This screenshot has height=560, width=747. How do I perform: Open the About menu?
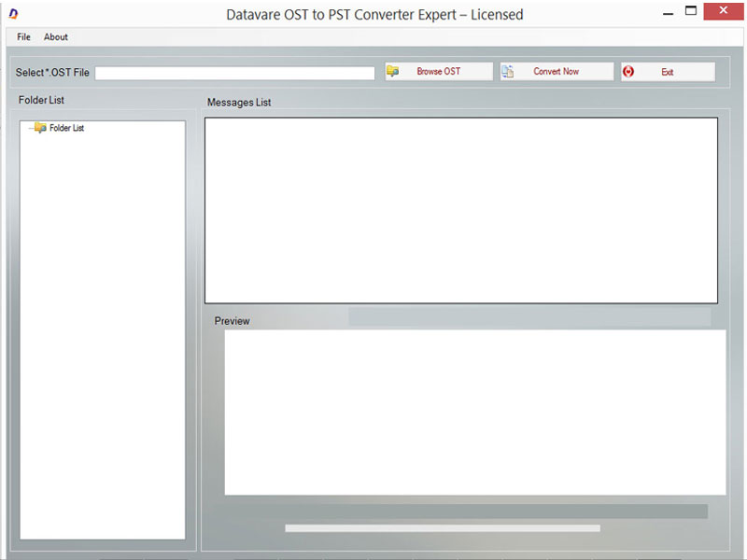coord(56,36)
